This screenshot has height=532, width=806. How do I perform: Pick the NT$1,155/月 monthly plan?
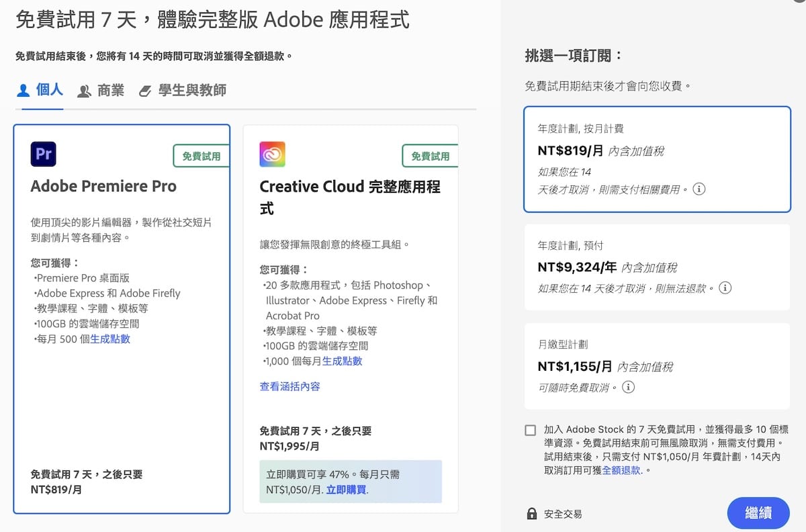tap(656, 366)
